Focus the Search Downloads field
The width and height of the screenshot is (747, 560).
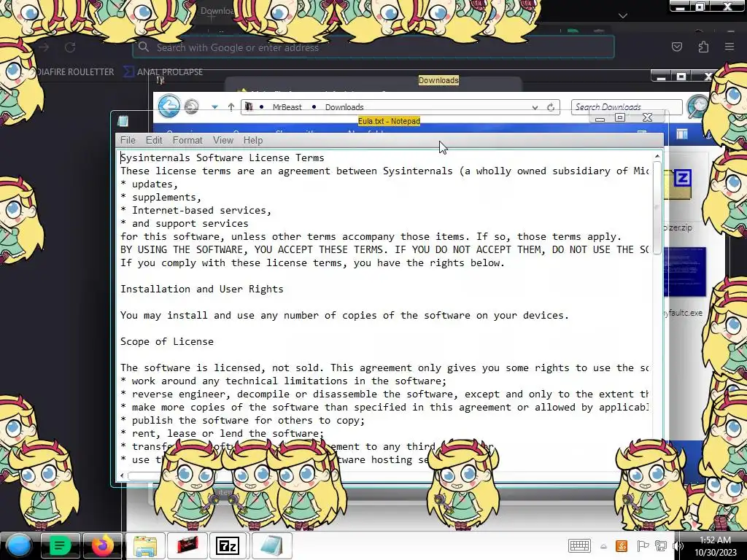(x=626, y=107)
